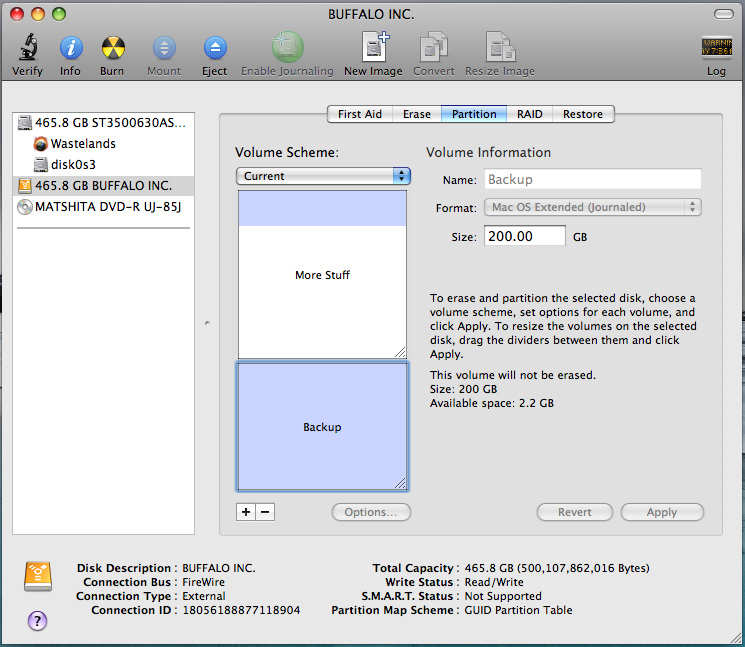Open the Volume Scheme dropdown

(323, 176)
